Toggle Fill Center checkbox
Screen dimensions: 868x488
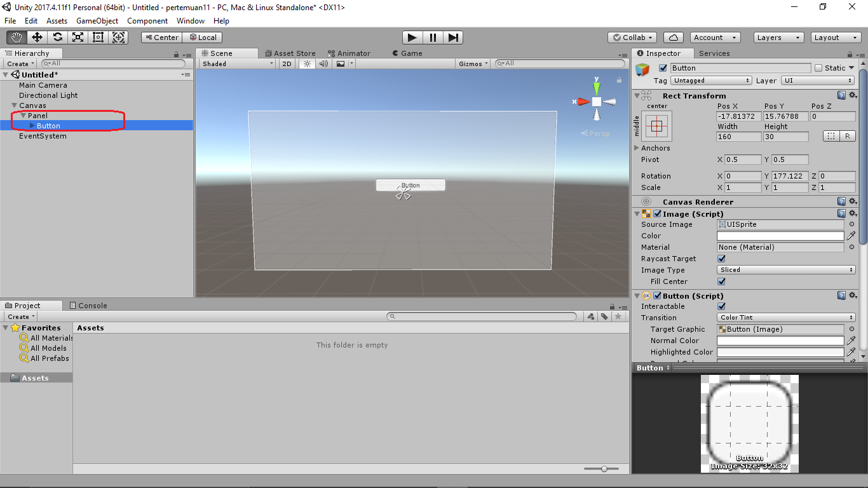(x=721, y=281)
